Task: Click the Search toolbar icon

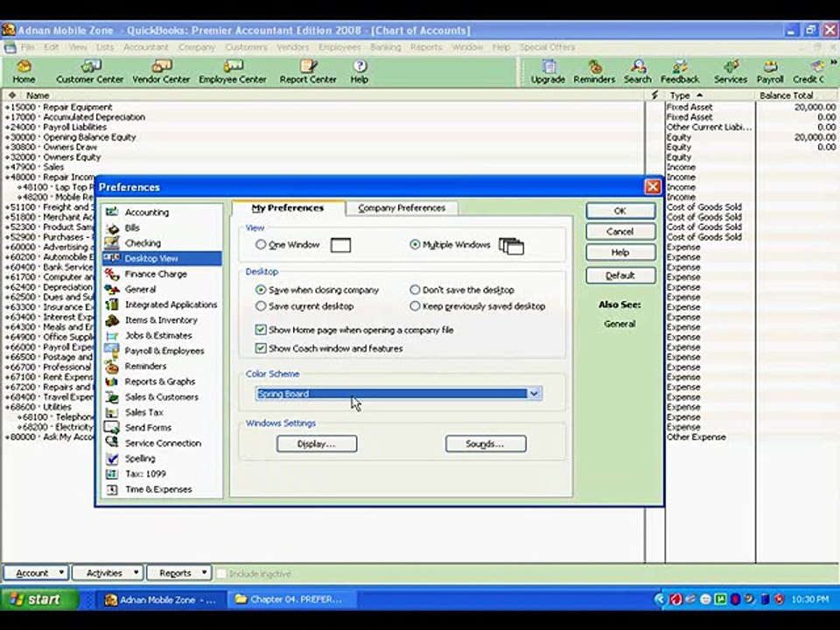Action: click(x=638, y=72)
